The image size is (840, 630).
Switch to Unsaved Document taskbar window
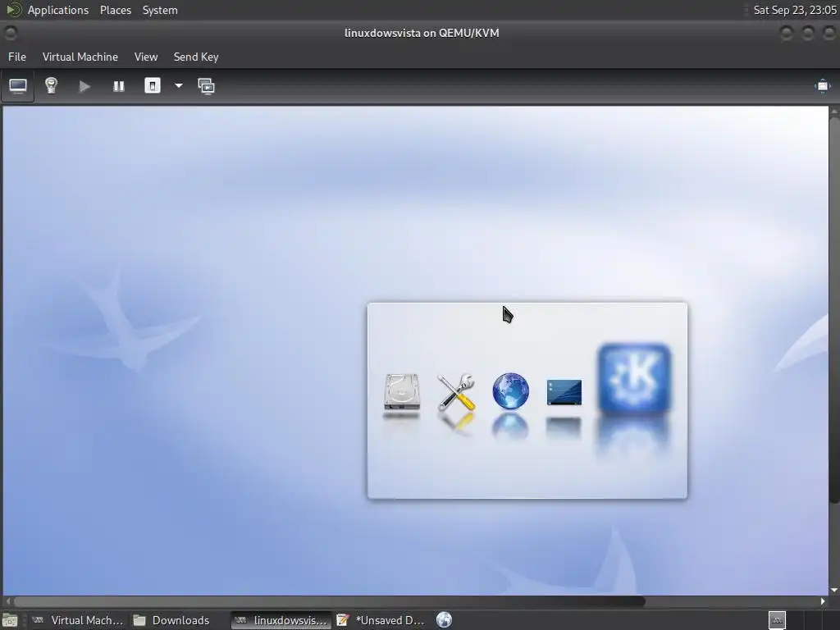[x=381, y=620]
